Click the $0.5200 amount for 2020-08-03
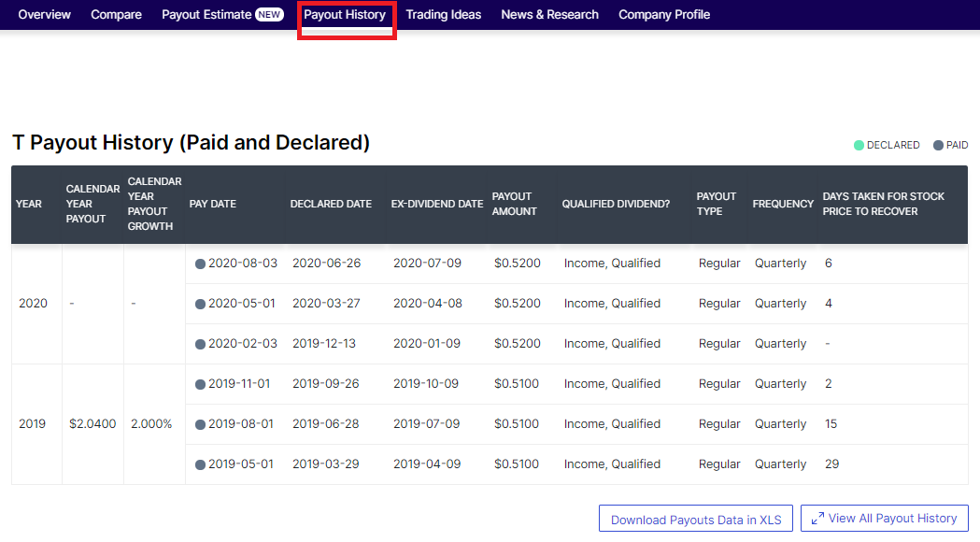Image resolution: width=980 pixels, height=542 pixels. (517, 264)
